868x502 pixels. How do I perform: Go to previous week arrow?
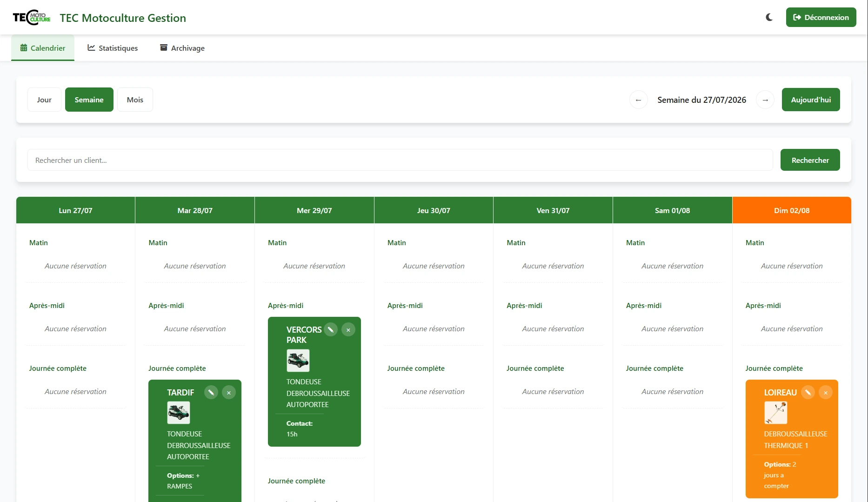click(x=639, y=100)
